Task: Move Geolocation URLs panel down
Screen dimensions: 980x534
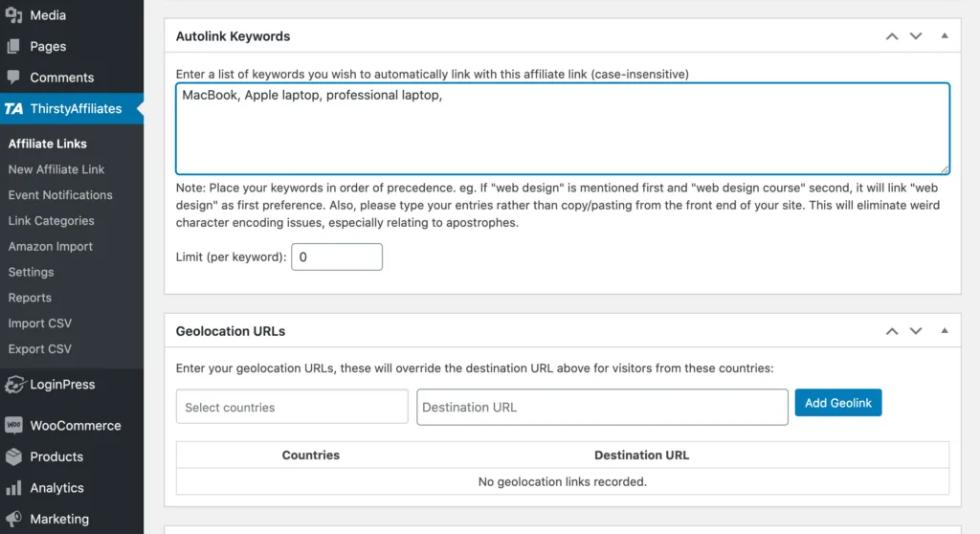Action: point(916,331)
